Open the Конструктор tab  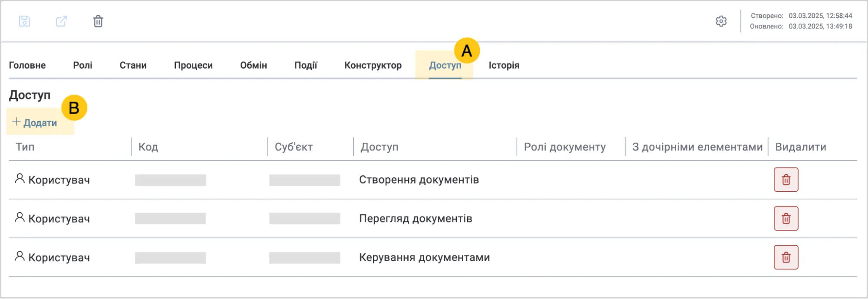click(x=373, y=66)
